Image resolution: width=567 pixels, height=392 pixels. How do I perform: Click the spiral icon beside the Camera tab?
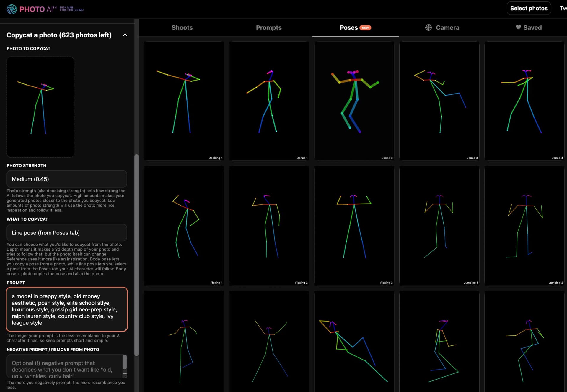pos(428,27)
